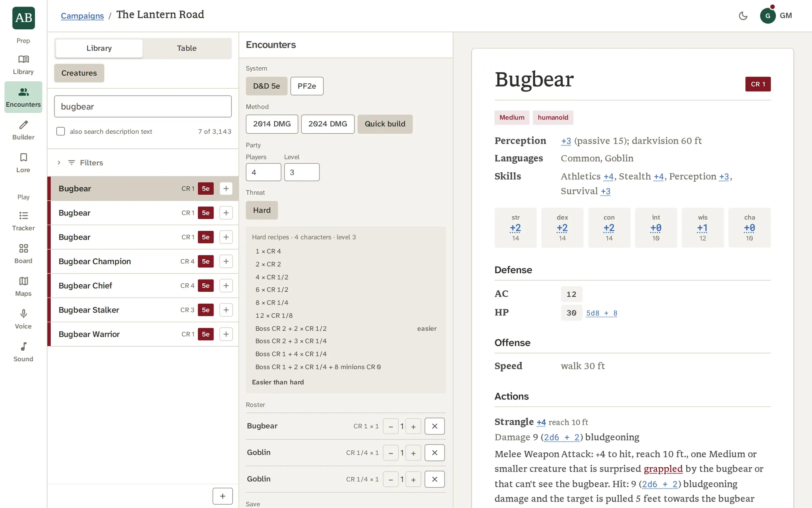Edit the party Level field
812x508 pixels.
[x=302, y=172]
